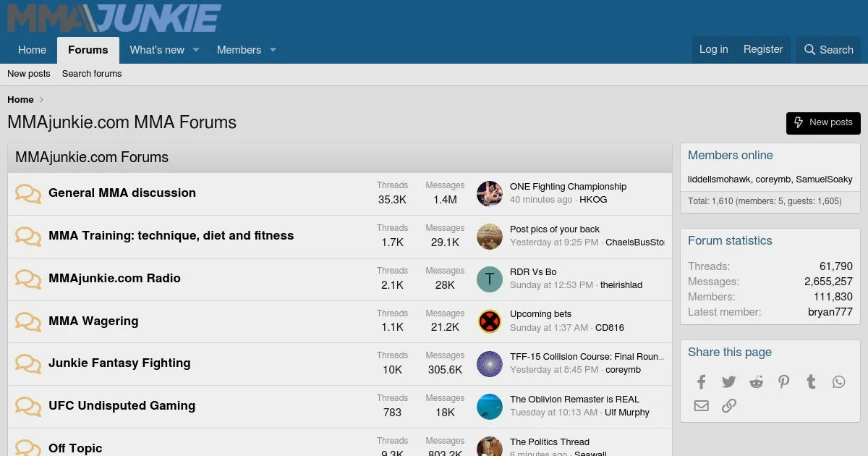
Task: Expand the Members dropdown arrow
Action: pyautogui.click(x=273, y=50)
